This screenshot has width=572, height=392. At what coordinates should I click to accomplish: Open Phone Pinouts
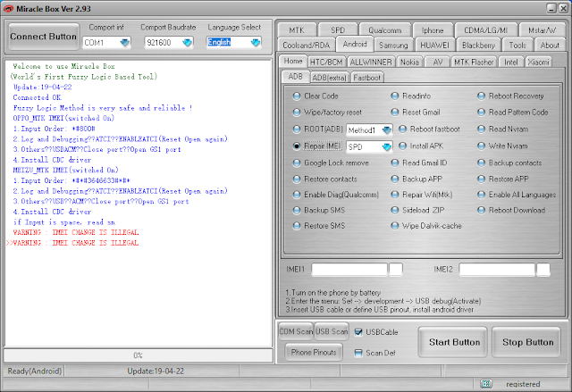click(x=314, y=353)
